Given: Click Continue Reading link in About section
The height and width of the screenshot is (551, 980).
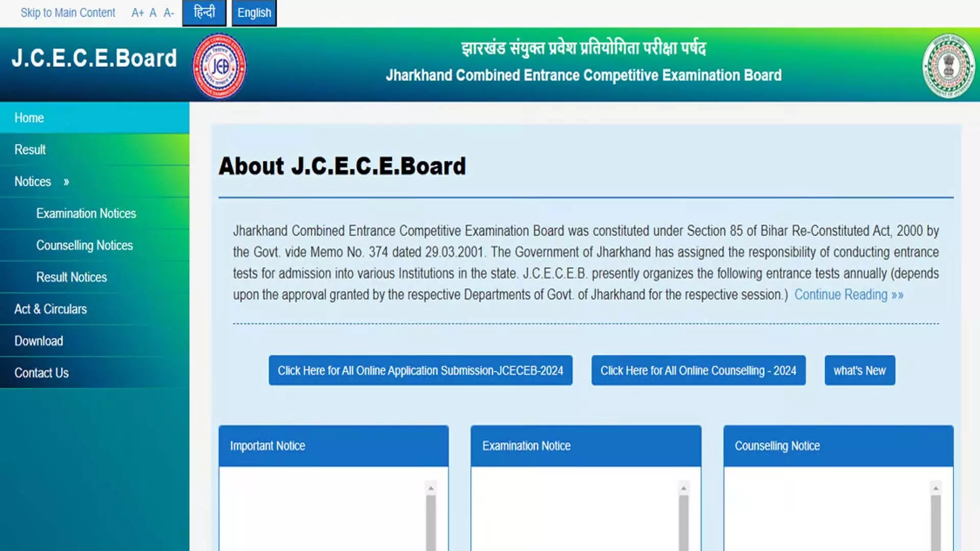Looking at the screenshot, I should (848, 295).
